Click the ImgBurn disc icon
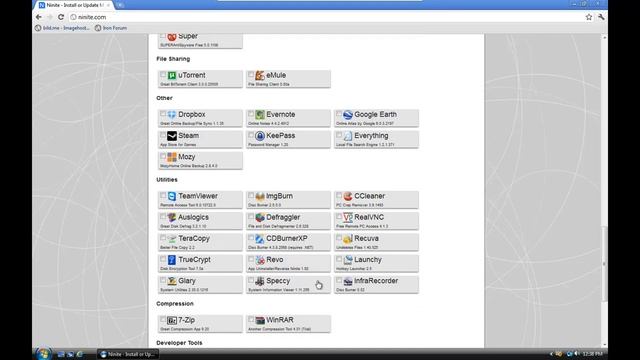 tap(260, 196)
